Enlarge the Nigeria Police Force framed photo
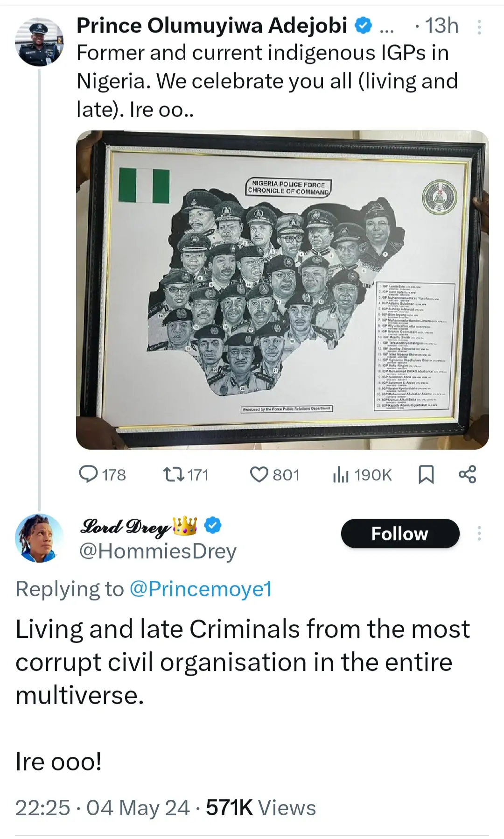Image resolution: width=504 pixels, height=839 pixels. pos(282,289)
